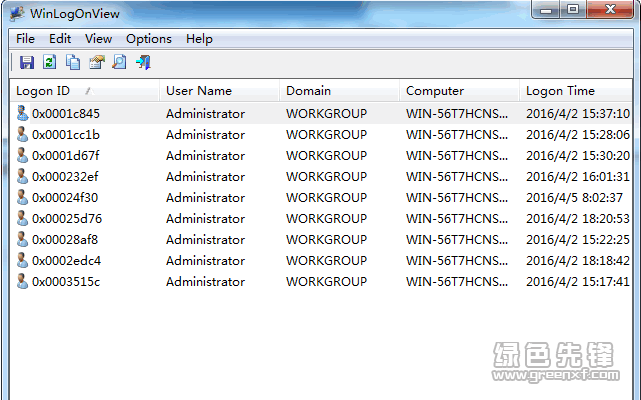
Task: Click the user icon for logon 0x0002edc4
Action: (x=22, y=260)
